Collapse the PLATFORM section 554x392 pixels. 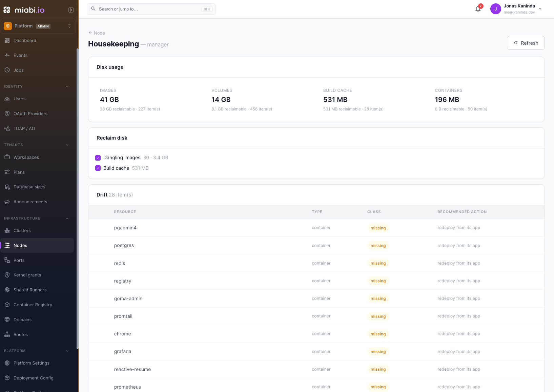pyautogui.click(x=67, y=351)
